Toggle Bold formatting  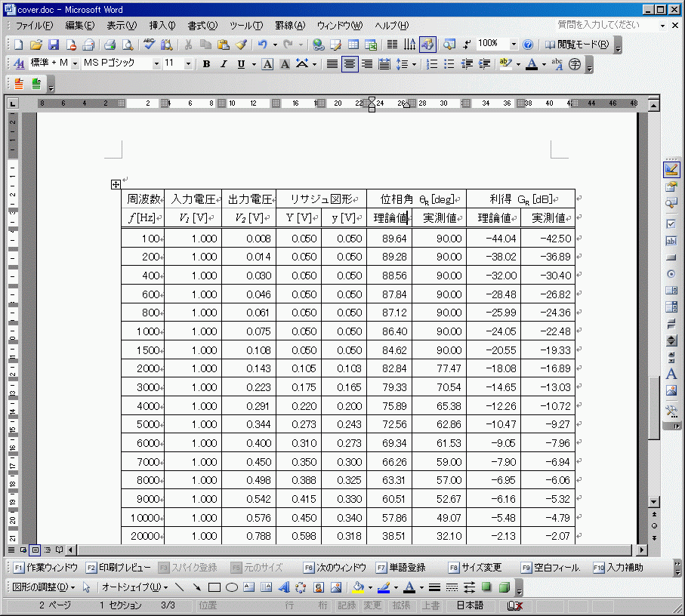pos(206,64)
